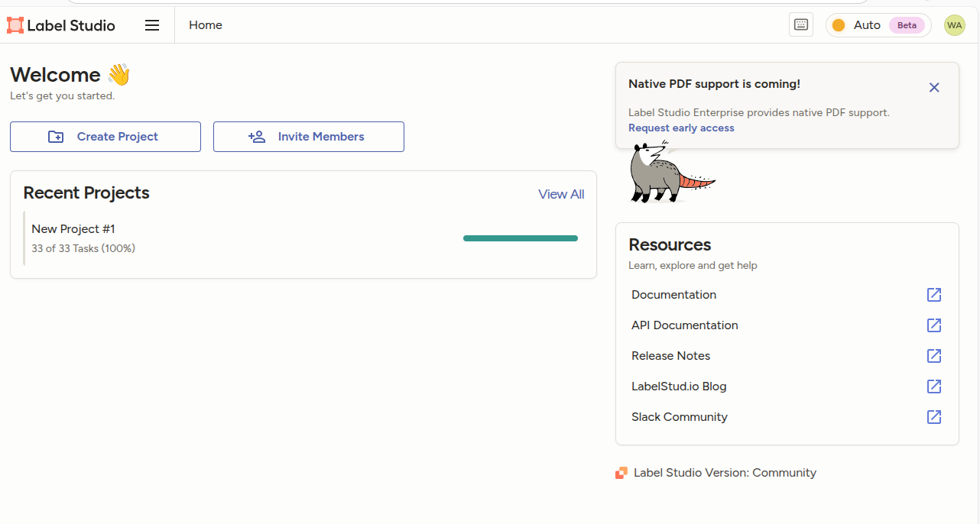Screen dimensions: 980x524
Task: Click the Create Project button
Action: [105, 137]
